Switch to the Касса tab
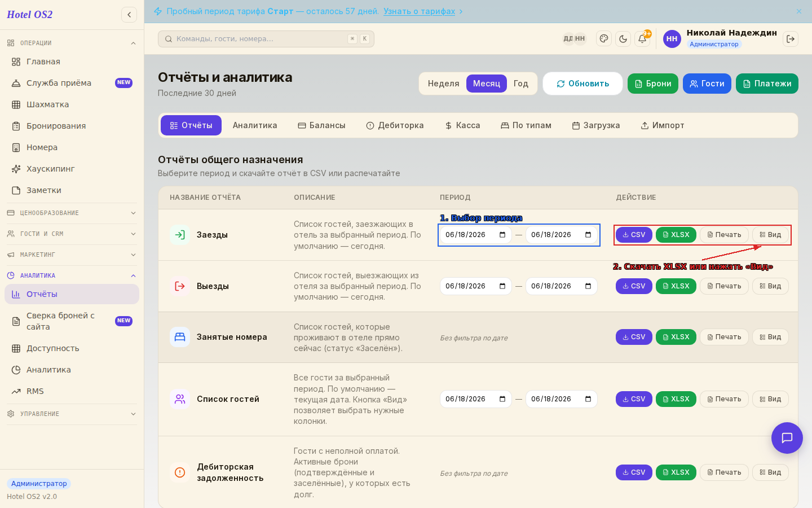This screenshot has width=812, height=508. point(462,125)
